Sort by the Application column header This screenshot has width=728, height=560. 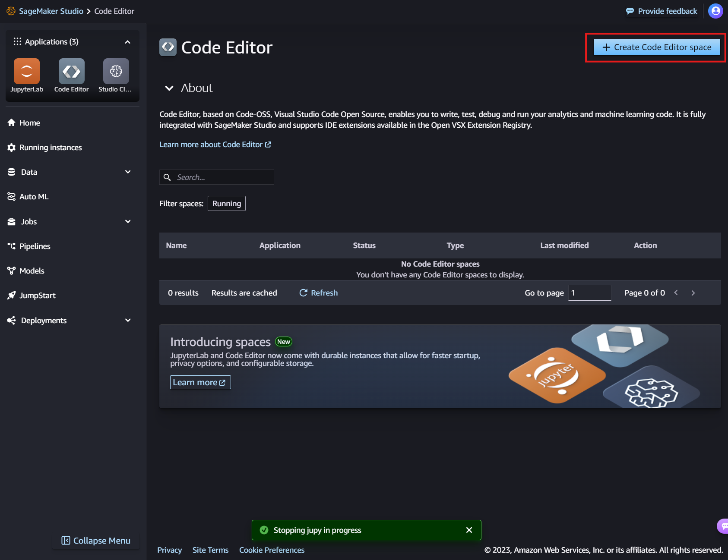pos(280,245)
